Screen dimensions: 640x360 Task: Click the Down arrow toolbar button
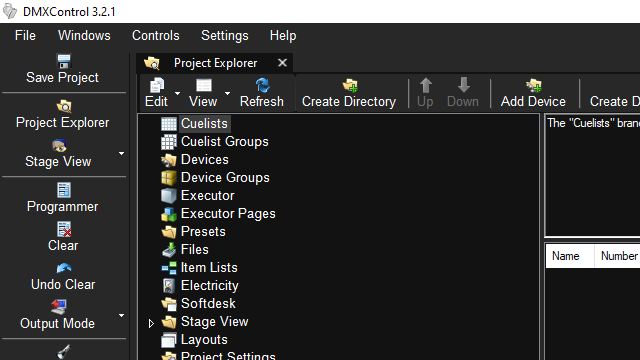(x=463, y=85)
